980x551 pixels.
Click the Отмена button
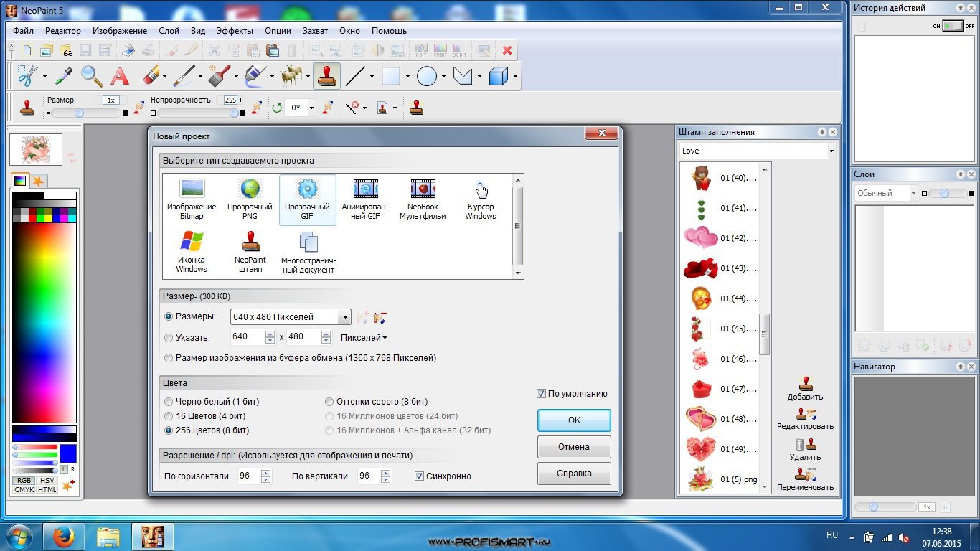[x=574, y=447]
